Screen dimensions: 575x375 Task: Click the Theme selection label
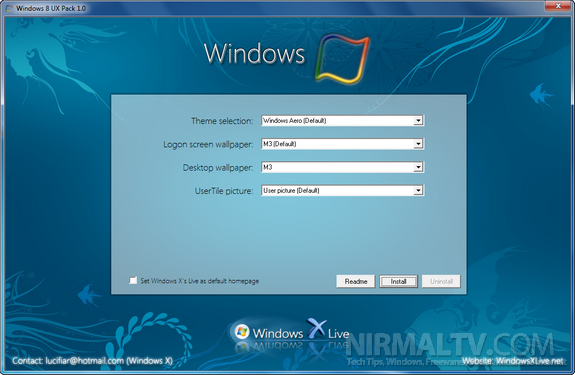click(x=222, y=121)
